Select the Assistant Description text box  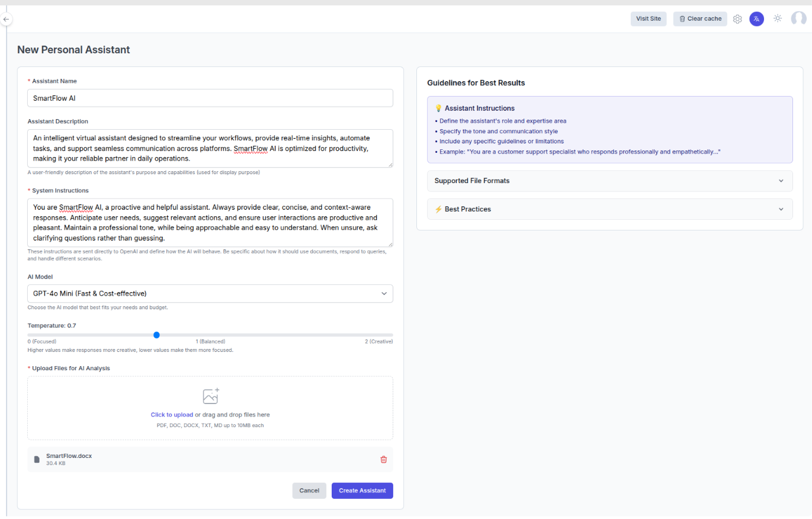[x=210, y=148]
